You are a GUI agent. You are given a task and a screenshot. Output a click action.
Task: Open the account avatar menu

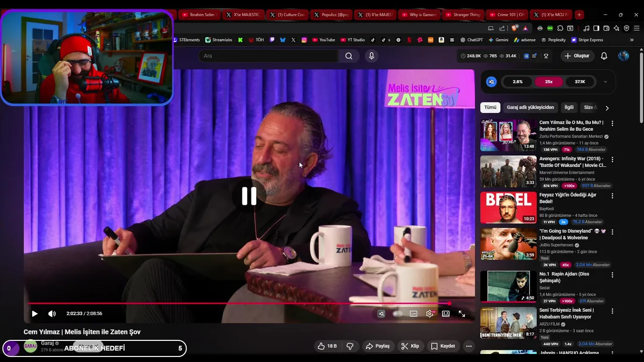[623, 56]
